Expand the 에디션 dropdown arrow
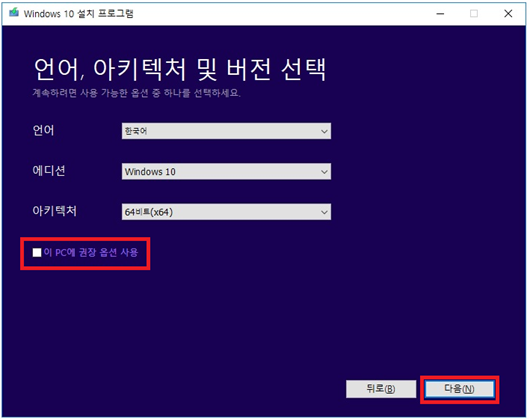 [x=324, y=172]
